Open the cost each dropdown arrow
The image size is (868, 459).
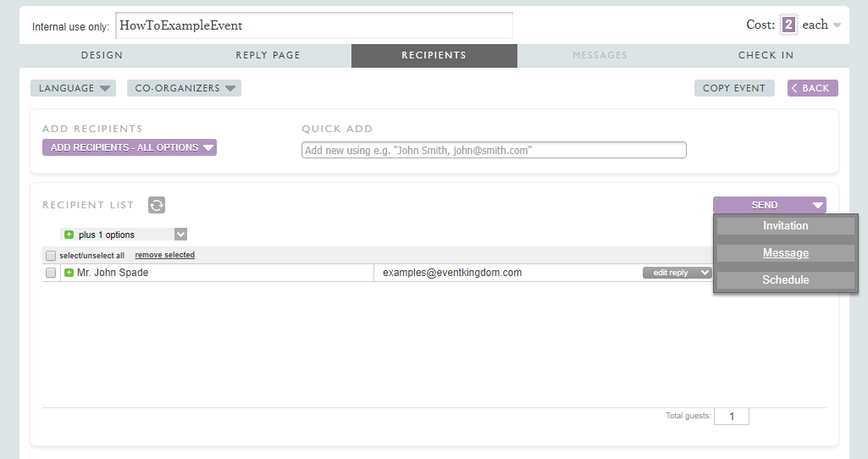click(x=837, y=25)
